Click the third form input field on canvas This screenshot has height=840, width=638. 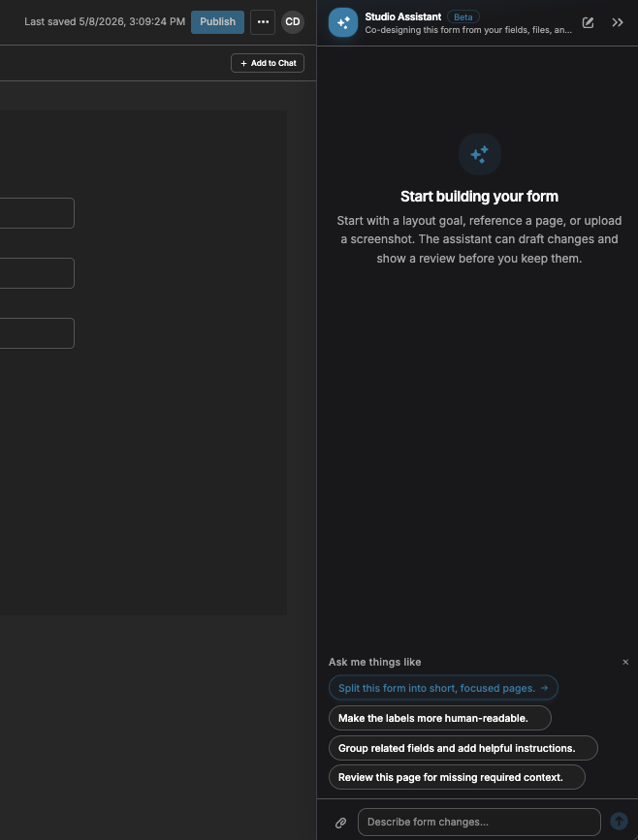pos(37,333)
